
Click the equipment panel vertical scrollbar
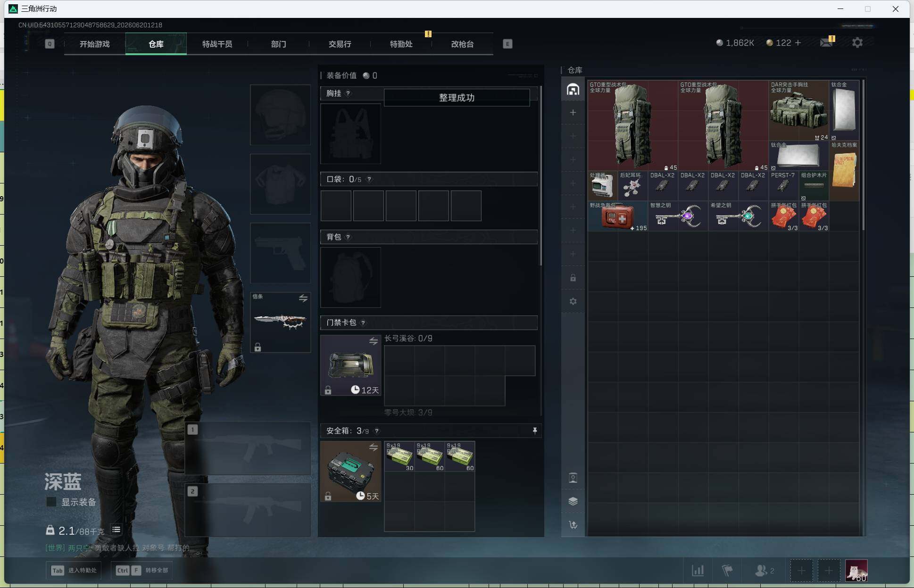coord(540,175)
